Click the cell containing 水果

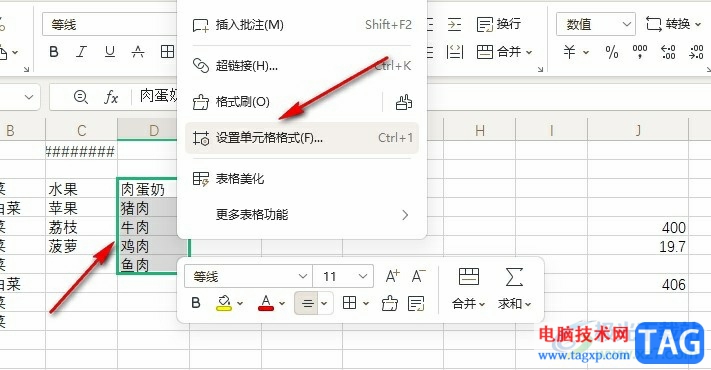pyautogui.click(x=82, y=189)
